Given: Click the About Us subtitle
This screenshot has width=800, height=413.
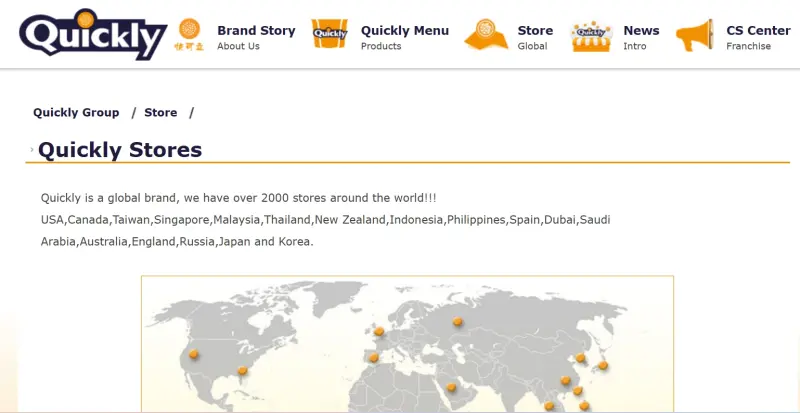Looking at the screenshot, I should [238, 46].
